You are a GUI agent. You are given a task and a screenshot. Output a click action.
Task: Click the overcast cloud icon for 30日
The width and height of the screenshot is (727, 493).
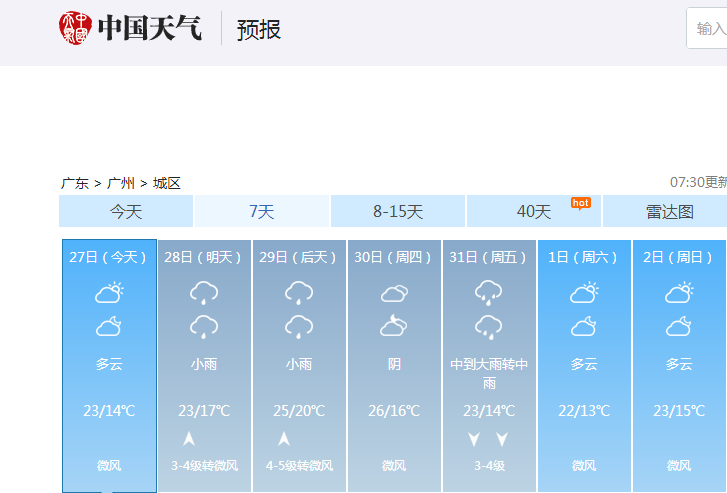[394, 293]
